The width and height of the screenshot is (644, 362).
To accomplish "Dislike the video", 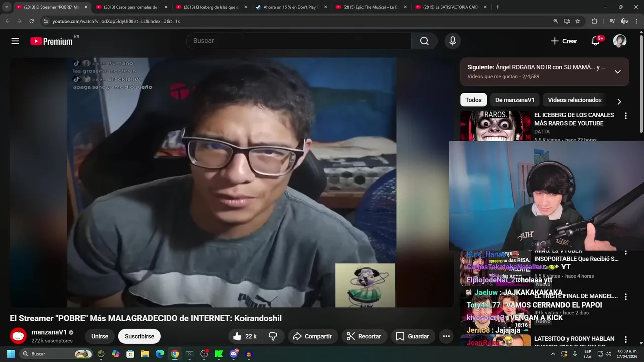I will pyautogui.click(x=273, y=336).
